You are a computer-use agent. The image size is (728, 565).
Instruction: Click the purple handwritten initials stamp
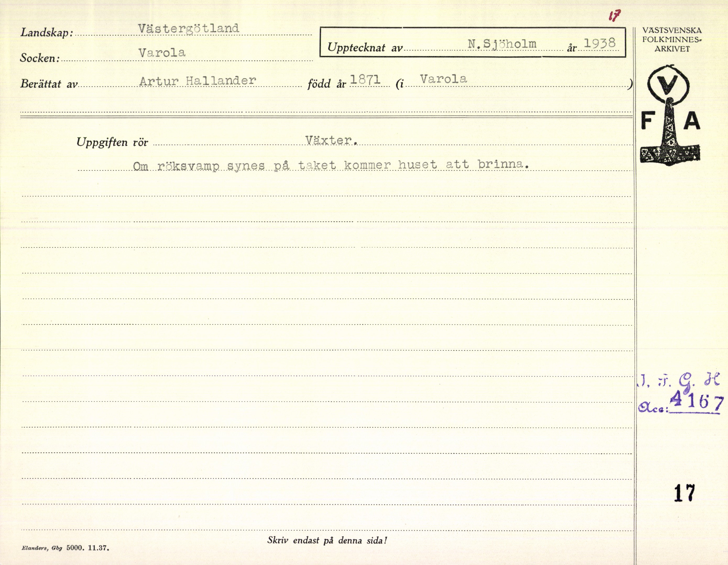pyautogui.click(x=679, y=380)
